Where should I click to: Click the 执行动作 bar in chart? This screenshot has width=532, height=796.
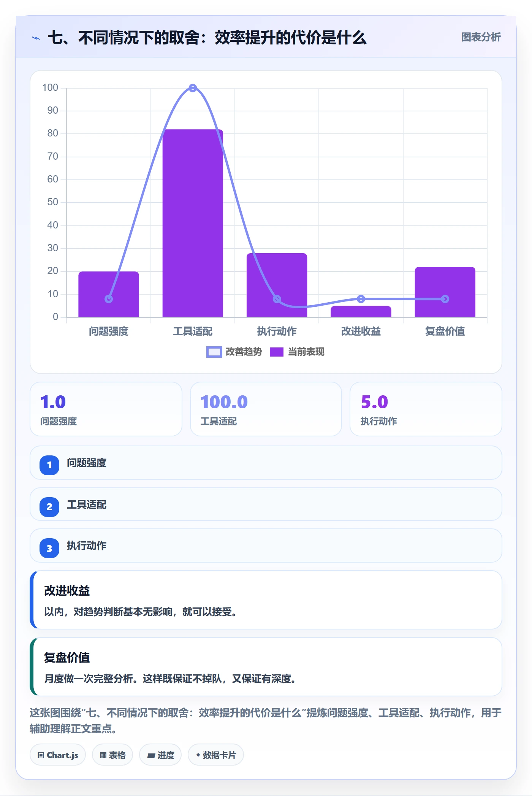277,285
